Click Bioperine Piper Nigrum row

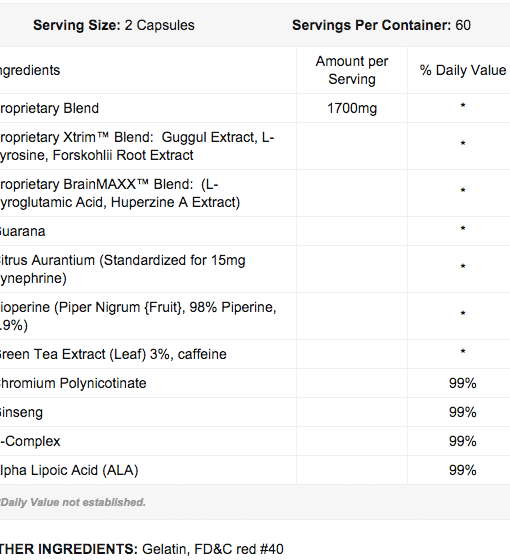[x=255, y=316]
